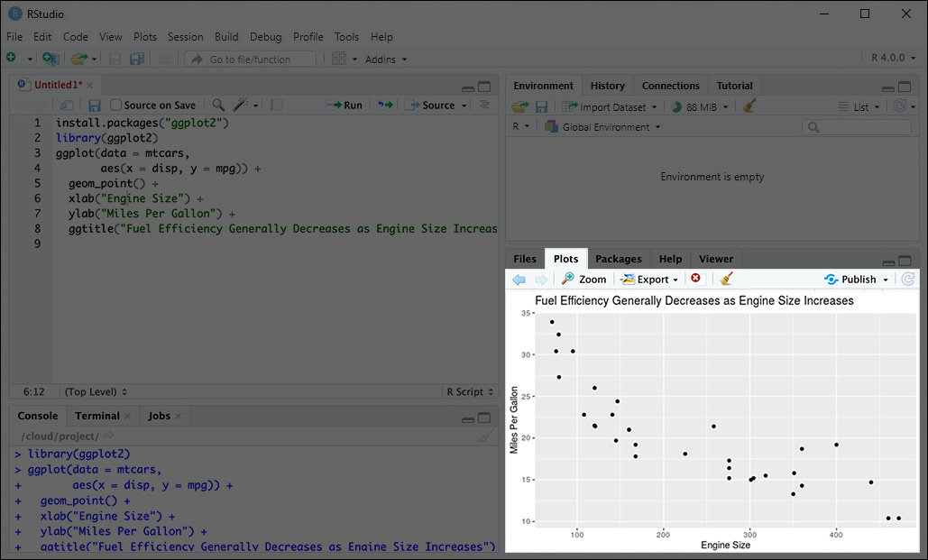Click the view current directory arrow in console

(x=108, y=436)
